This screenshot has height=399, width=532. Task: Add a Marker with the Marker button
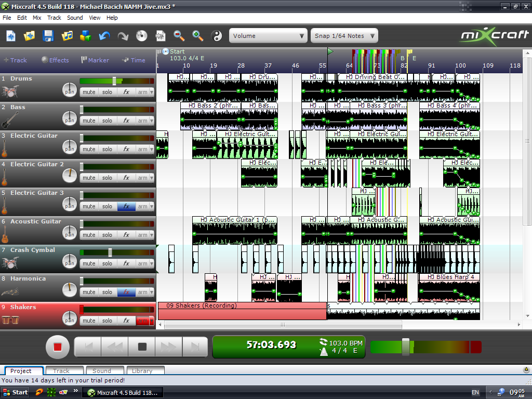pyautogui.click(x=95, y=60)
